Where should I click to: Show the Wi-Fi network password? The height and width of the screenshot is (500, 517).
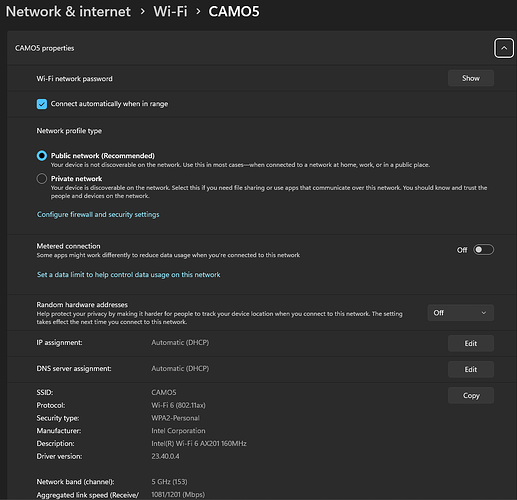(x=471, y=78)
